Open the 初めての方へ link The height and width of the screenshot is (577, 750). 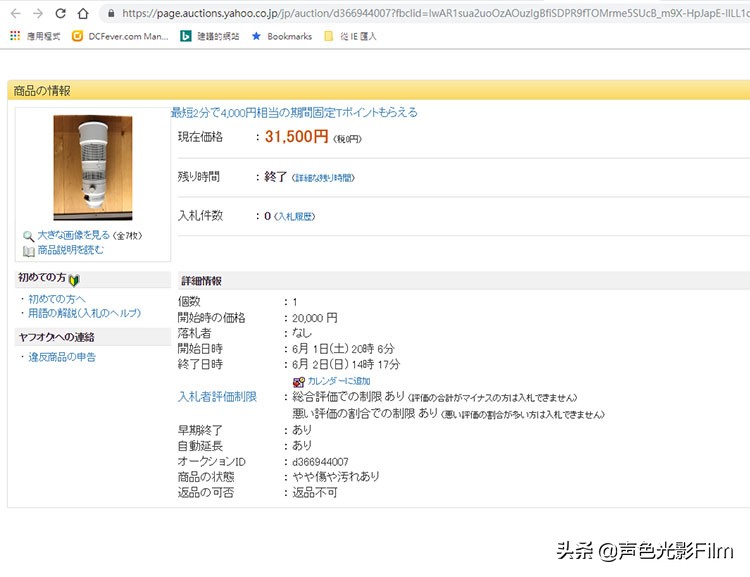click(56, 299)
